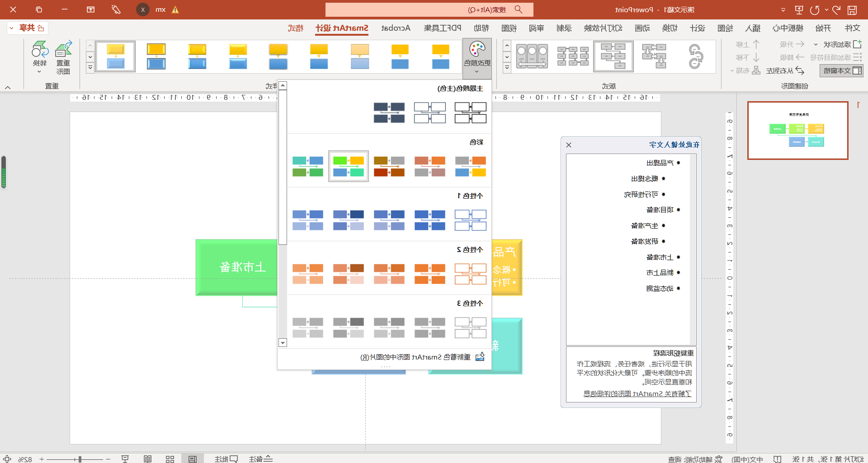Screen dimensions: 868x463
Task: Select the circle accent timeline layout thumbnail
Action: pyautogui.click(x=532, y=56)
